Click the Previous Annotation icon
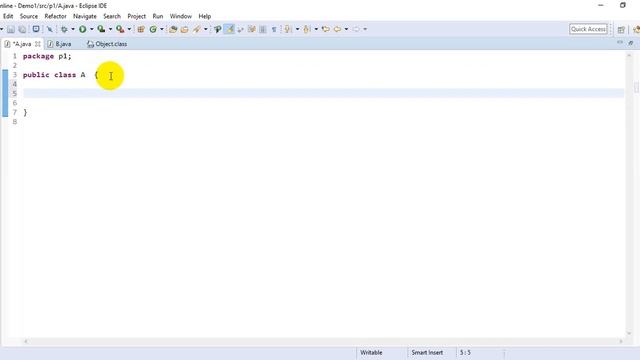This screenshot has width=640, height=360. (x=307, y=29)
